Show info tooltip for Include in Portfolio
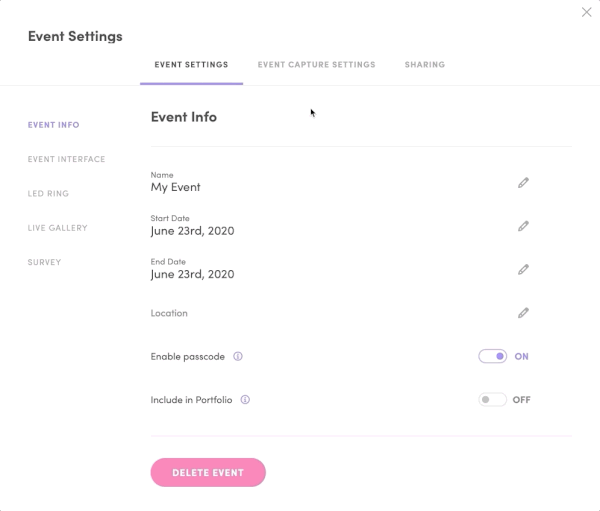600x511 pixels. (x=245, y=400)
